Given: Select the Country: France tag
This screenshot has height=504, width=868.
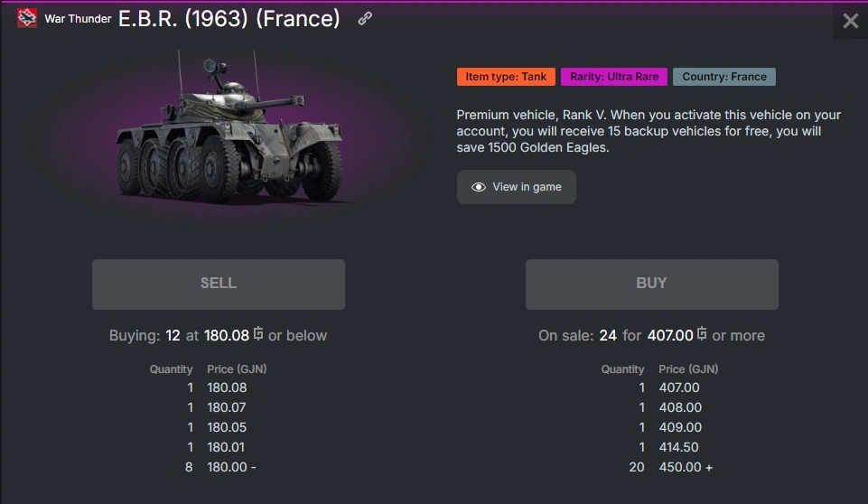Looking at the screenshot, I should click(x=724, y=77).
